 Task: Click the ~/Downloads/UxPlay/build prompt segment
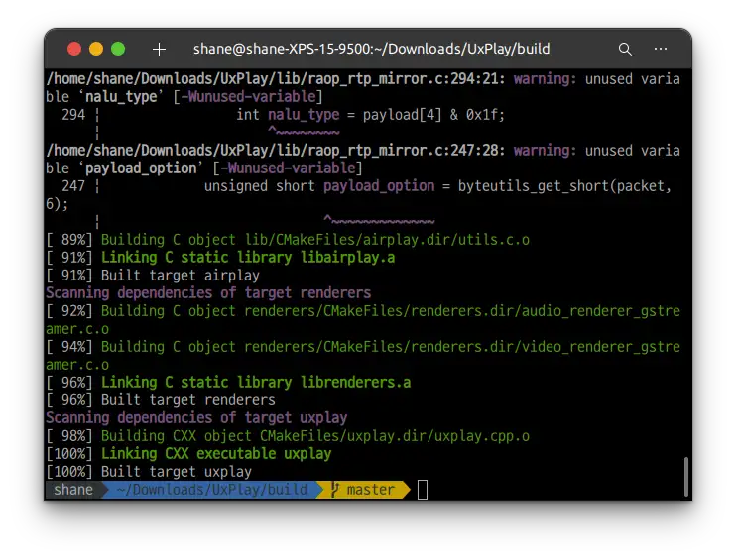coord(211,490)
